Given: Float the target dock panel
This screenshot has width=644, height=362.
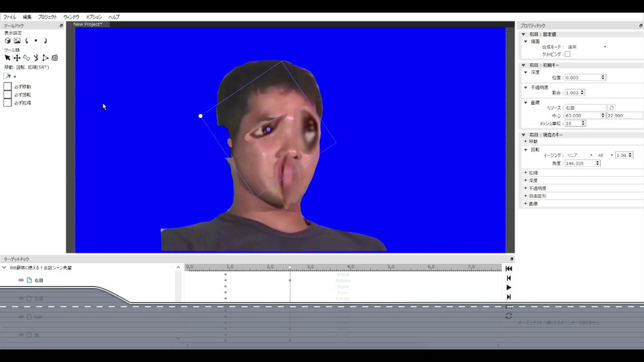Looking at the screenshot, I should tap(511, 259).
